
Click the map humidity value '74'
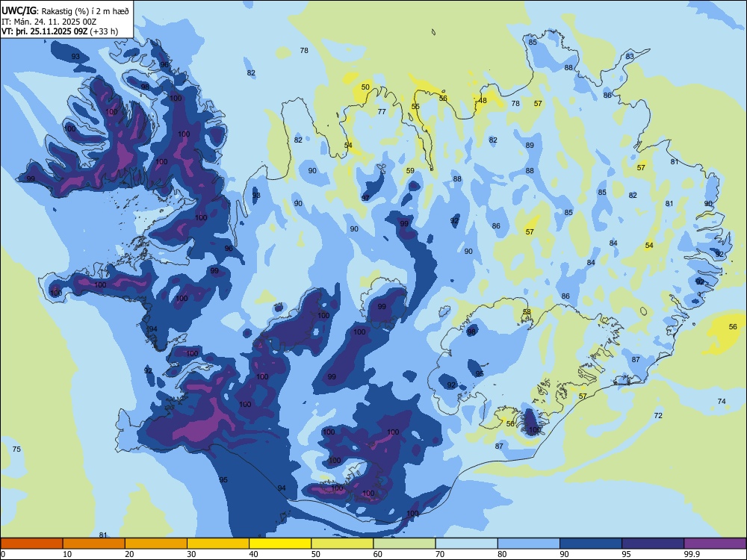pyautogui.click(x=722, y=402)
